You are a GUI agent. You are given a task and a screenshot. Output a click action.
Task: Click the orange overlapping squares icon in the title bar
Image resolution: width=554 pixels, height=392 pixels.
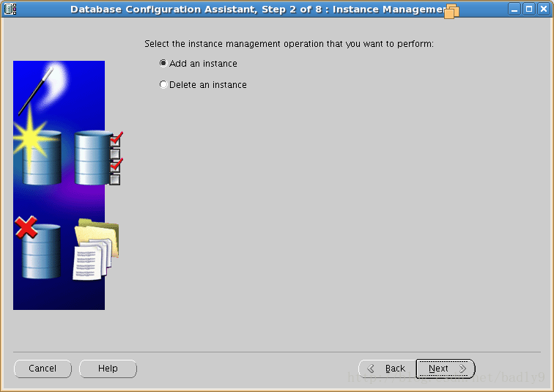coord(451,11)
